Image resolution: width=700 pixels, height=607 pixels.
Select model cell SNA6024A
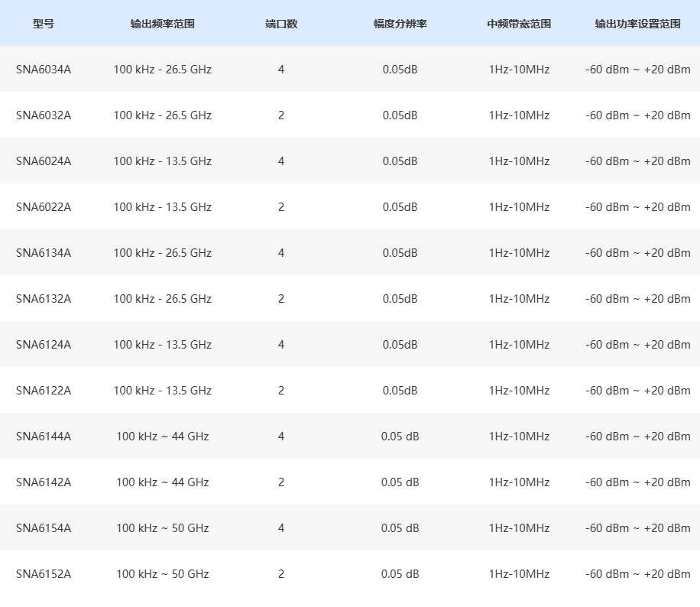point(44,161)
